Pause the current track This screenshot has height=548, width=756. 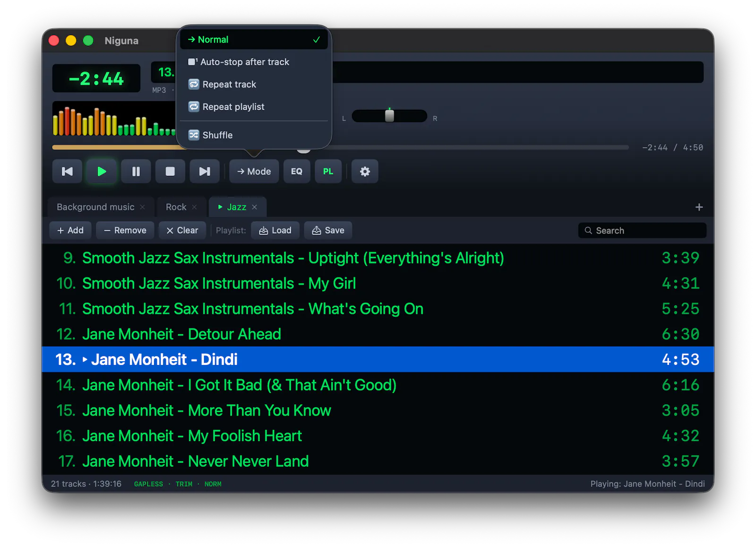pos(136,171)
